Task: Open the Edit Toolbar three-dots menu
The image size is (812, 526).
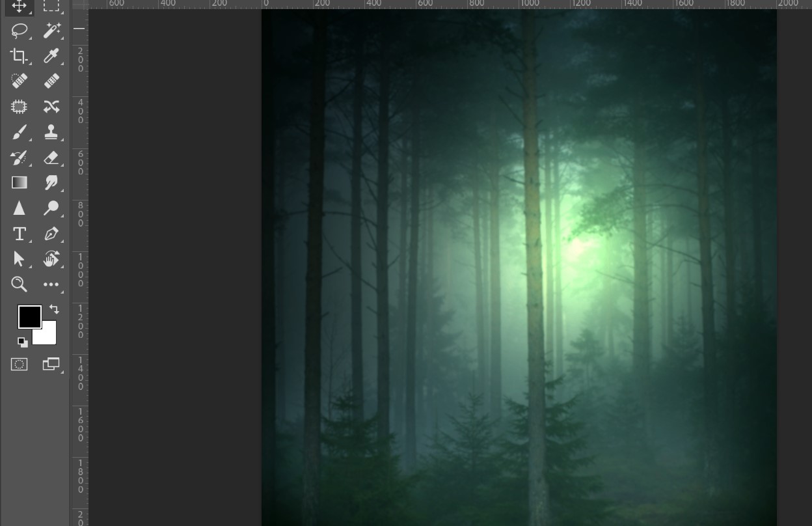Action: click(x=51, y=284)
